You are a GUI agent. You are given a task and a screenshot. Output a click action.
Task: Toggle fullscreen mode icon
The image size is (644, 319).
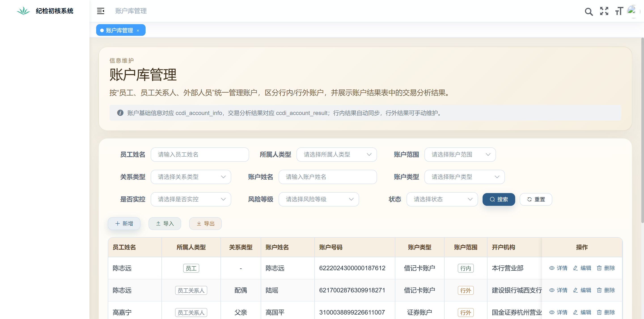tap(604, 11)
